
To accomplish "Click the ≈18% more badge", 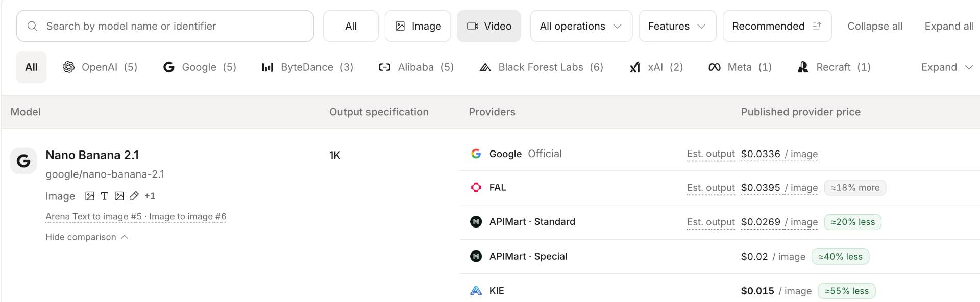I will coord(855,188).
